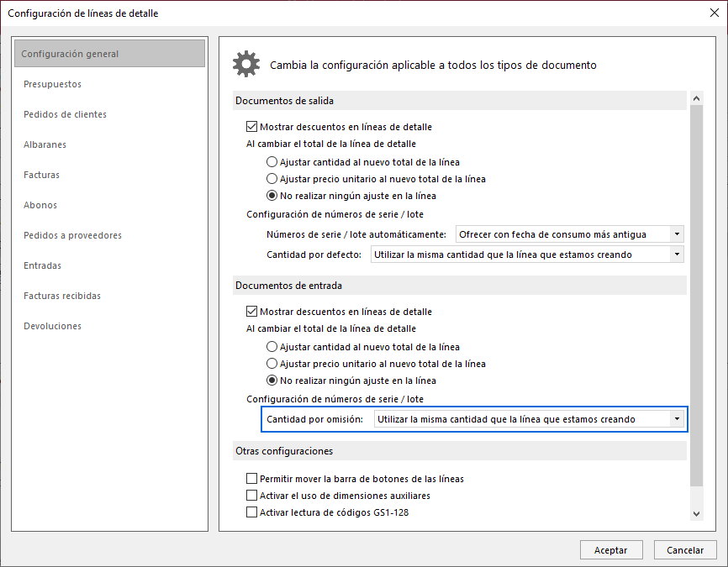Select Ajustar cantidad radio in Documentos de salida
This screenshot has height=567, width=728.
[x=272, y=162]
